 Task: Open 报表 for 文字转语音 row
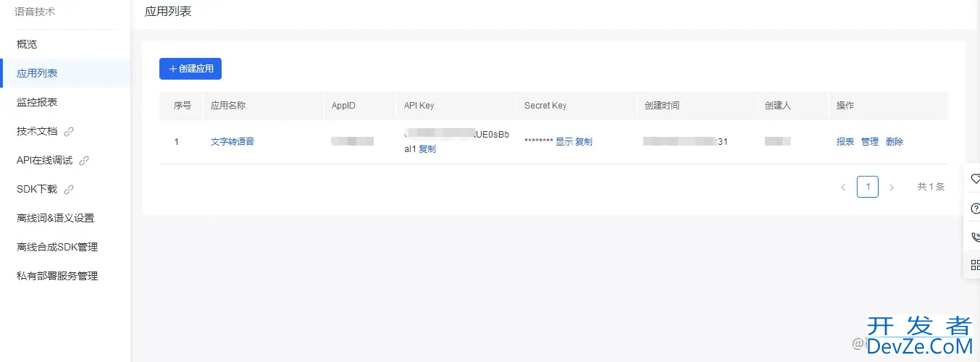tap(845, 142)
